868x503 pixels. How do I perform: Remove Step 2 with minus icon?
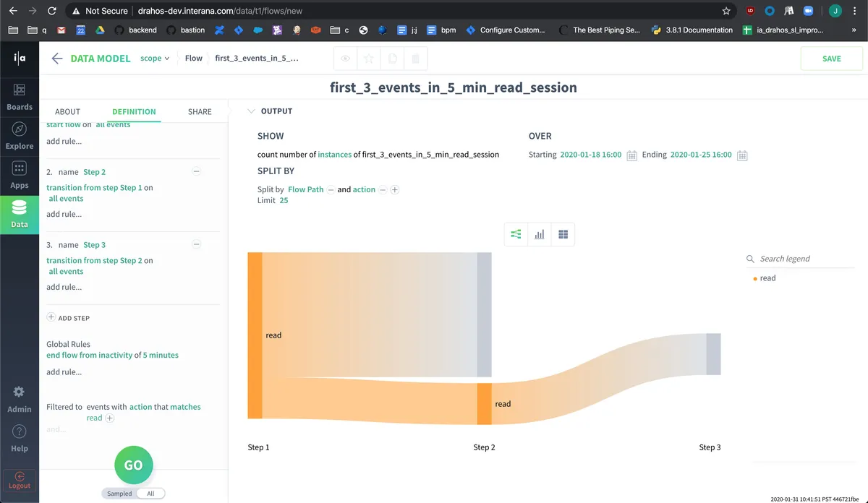point(196,172)
